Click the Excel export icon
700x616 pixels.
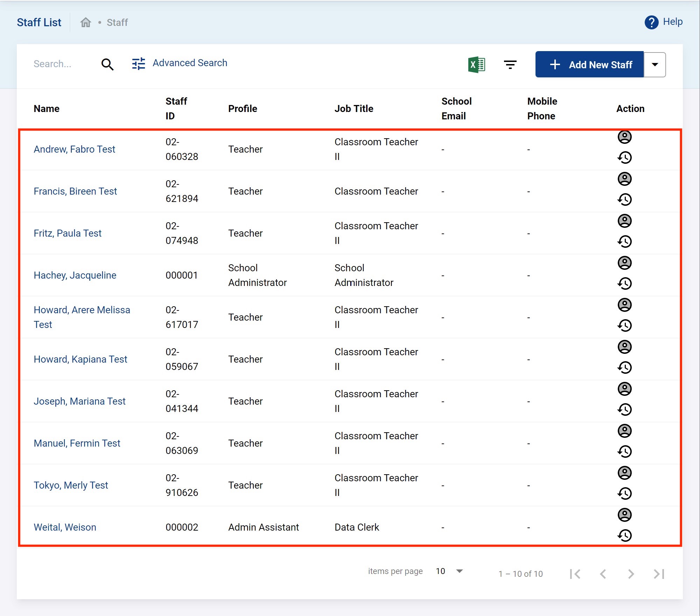click(x=476, y=65)
